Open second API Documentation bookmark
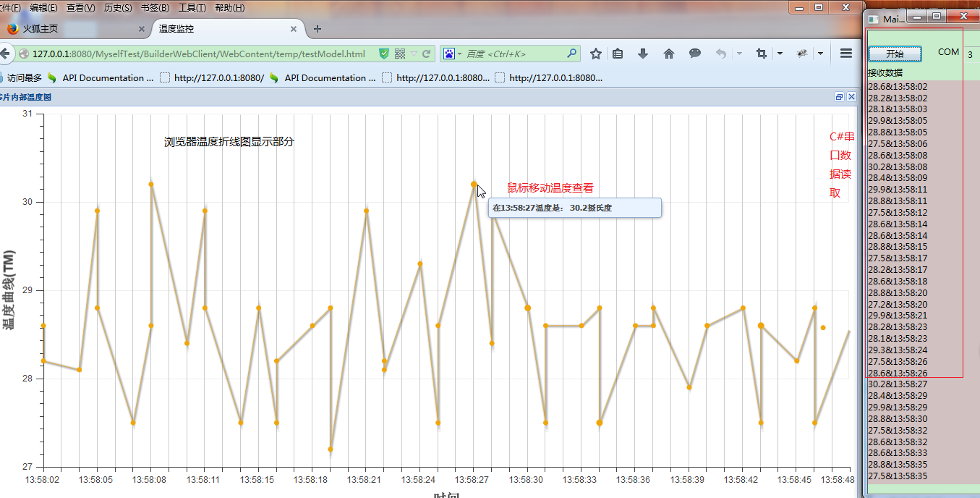 tap(323, 77)
